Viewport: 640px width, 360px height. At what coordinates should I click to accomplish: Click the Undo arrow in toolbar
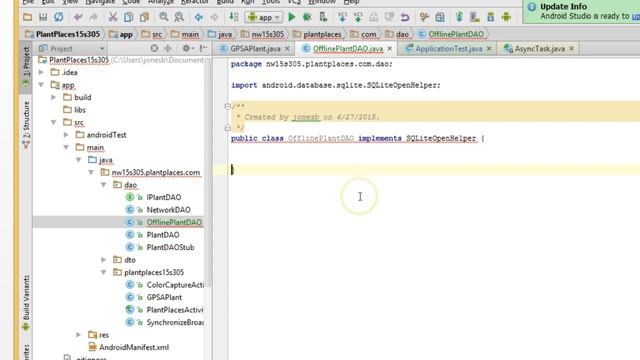click(x=78, y=17)
